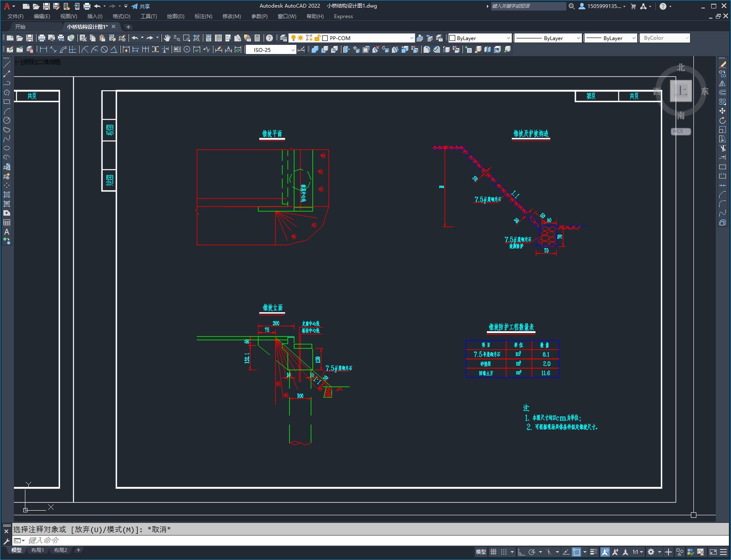Toggle object snap in status bar
The height and width of the screenshot is (560, 731).
click(x=576, y=552)
